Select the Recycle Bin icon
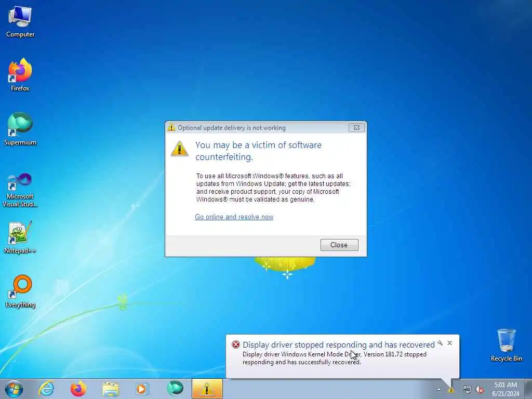The width and height of the screenshot is (532, 399). tap(506, 345)
